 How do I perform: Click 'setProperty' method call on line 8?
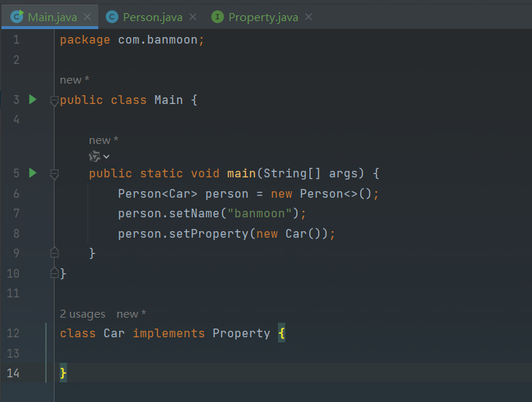pyautogui.click(x=209, y=234)
